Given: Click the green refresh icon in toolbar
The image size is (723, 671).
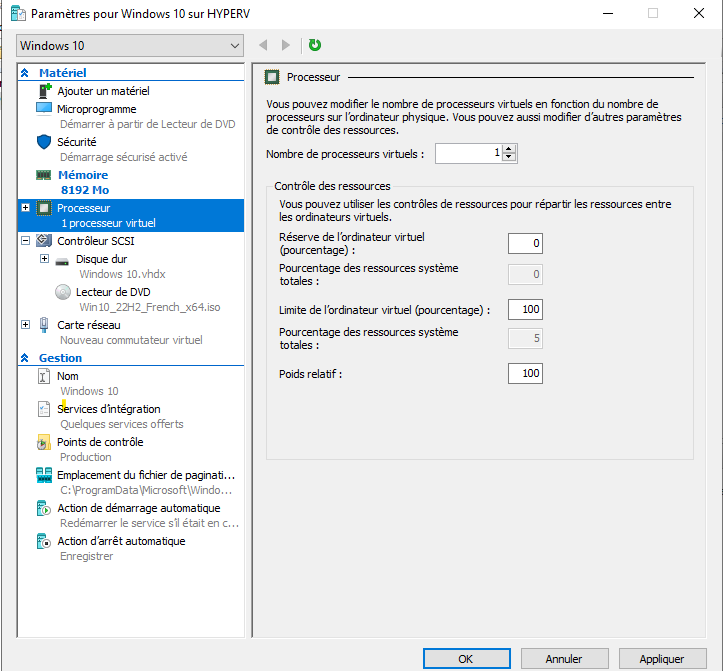Looking at the screenshot, I should click(x=315, y=45).
